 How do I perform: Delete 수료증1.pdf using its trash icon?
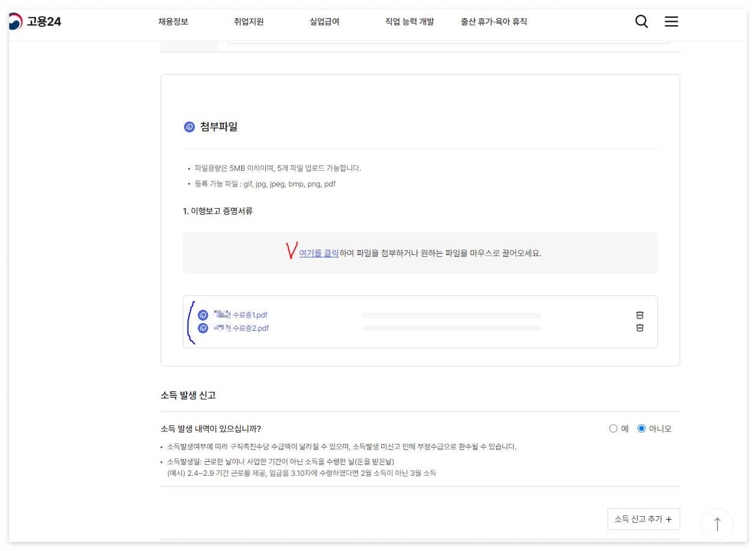pos(639,315)
